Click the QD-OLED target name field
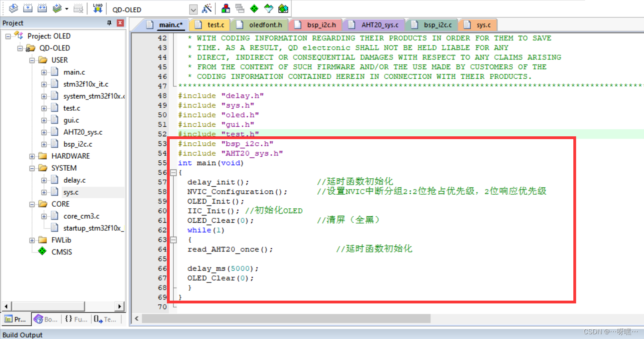Image resolution: width=644 pixels, height=339 pixels. point(149,10)
